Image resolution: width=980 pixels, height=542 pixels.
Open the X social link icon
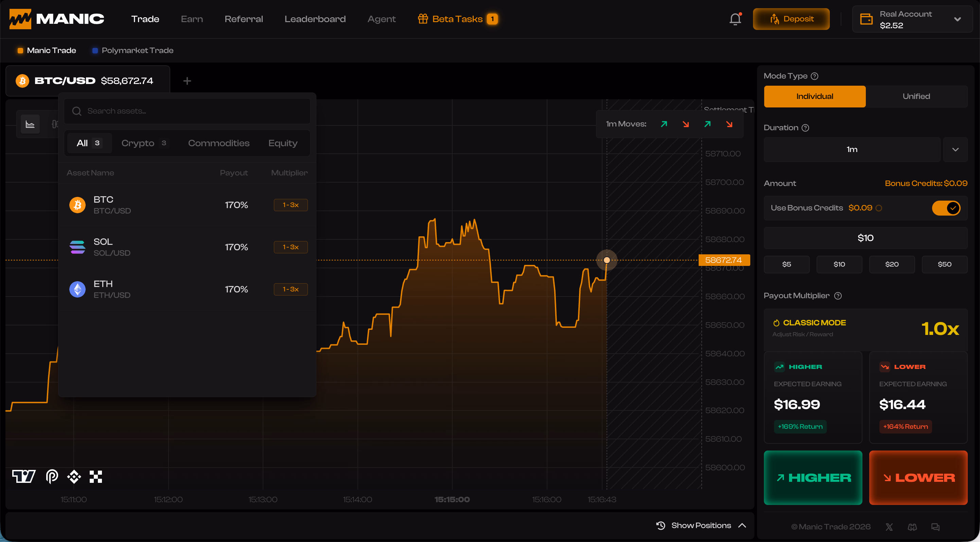889,527
